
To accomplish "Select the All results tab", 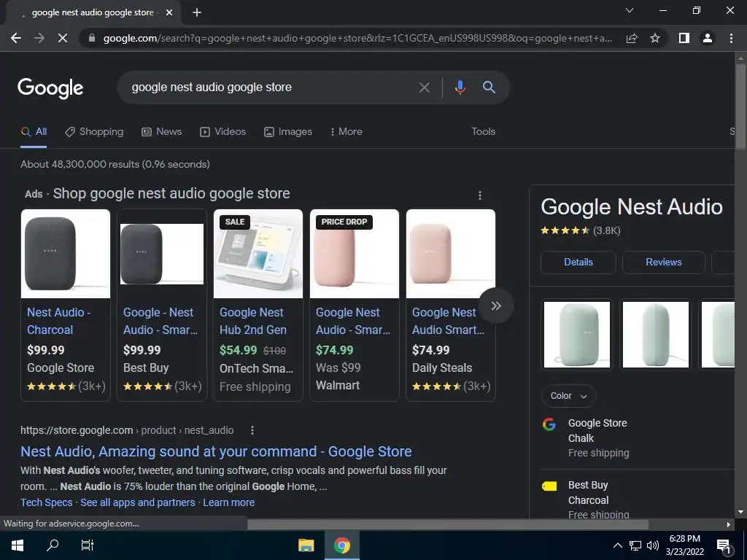I will 34,132.
